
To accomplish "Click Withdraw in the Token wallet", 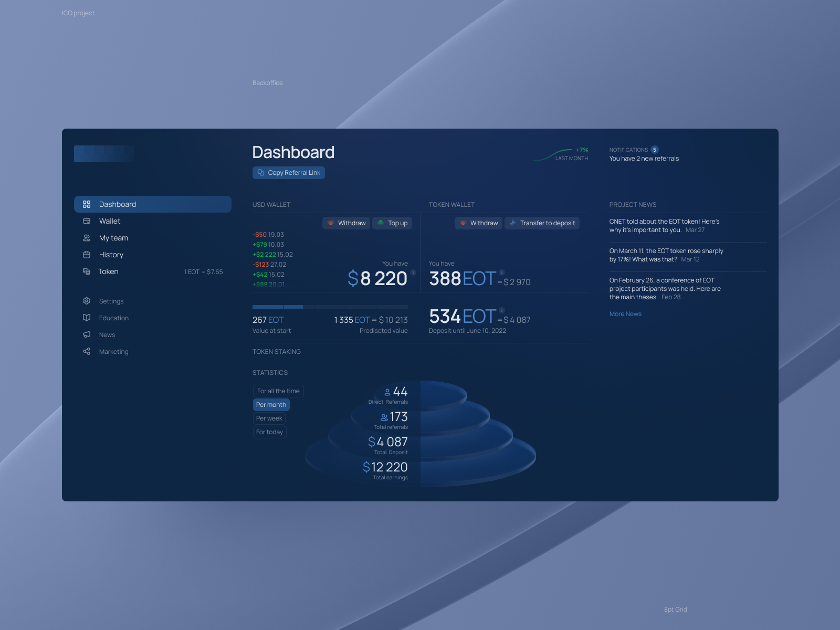I will click(478, 223).
